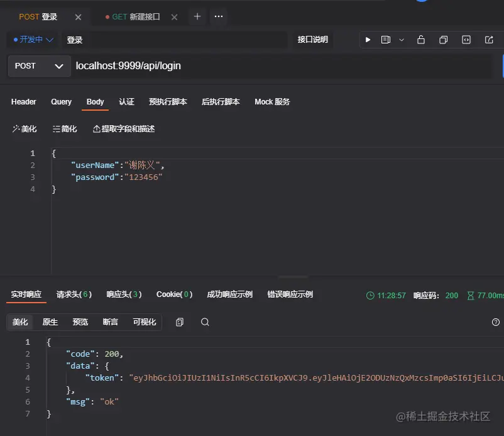Click the search response icon
504x436 pixels.
point(205,321)
